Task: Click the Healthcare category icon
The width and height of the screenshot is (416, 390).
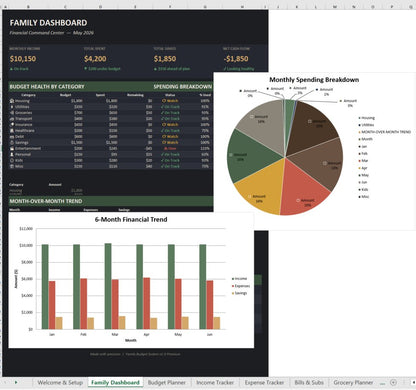Action: 12,131
